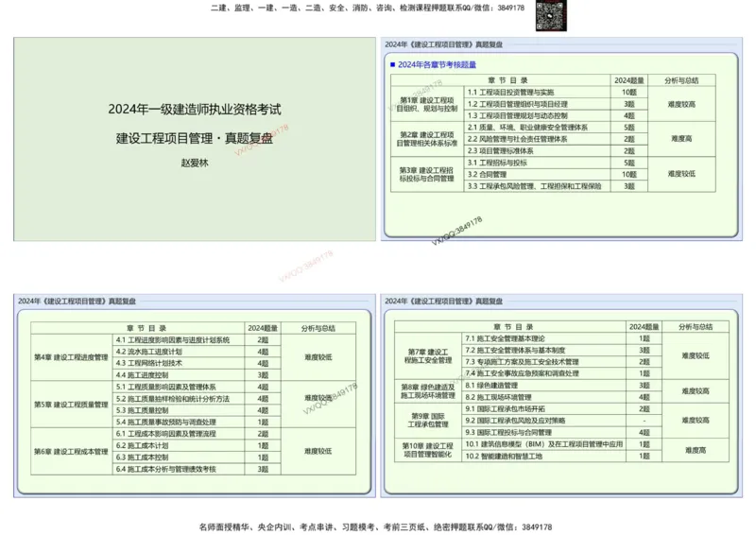Click the 第5章 建设工程质量管理 cell
This screenshot has height=535, width=756.
(72, 405)
